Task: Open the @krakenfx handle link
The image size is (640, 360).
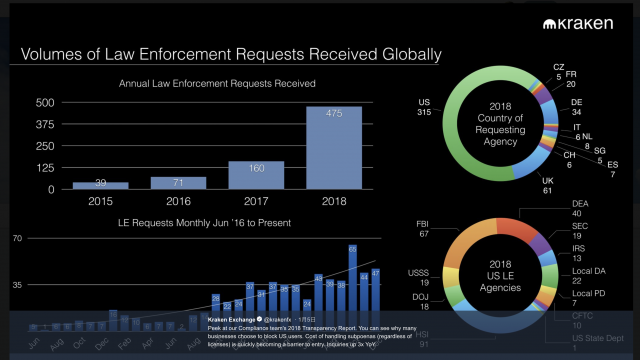Action: 277,320
